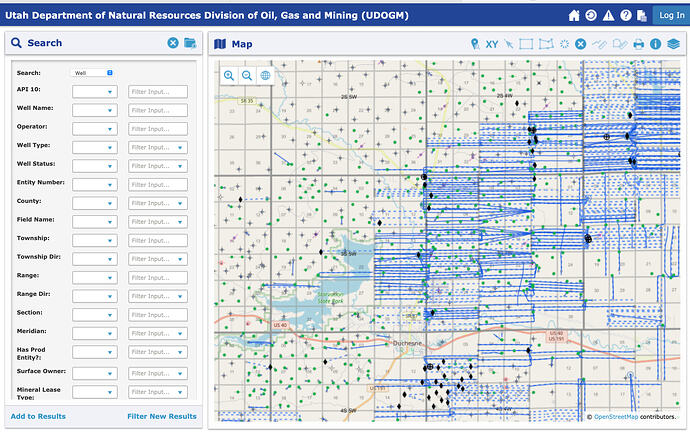Select the XY coordinate tool
The image size is (690, 434).
[492, 44]
